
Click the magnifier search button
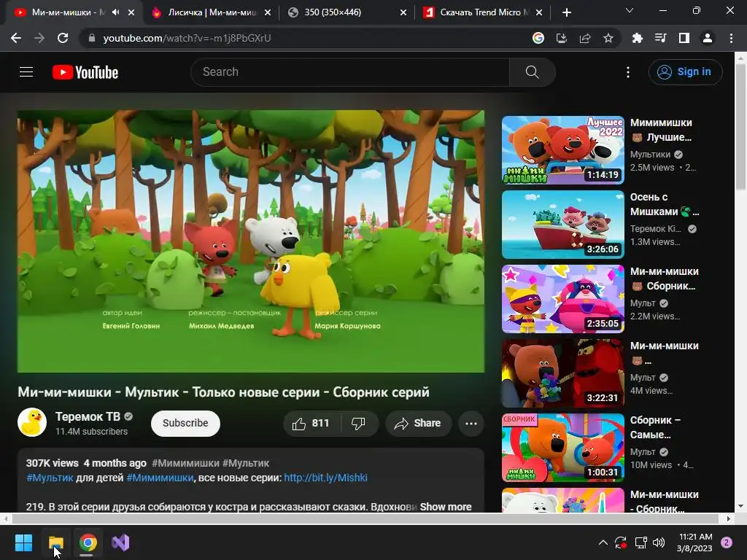[532, 72]
